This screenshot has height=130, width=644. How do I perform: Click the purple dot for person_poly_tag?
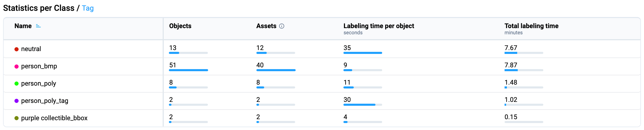17,101
